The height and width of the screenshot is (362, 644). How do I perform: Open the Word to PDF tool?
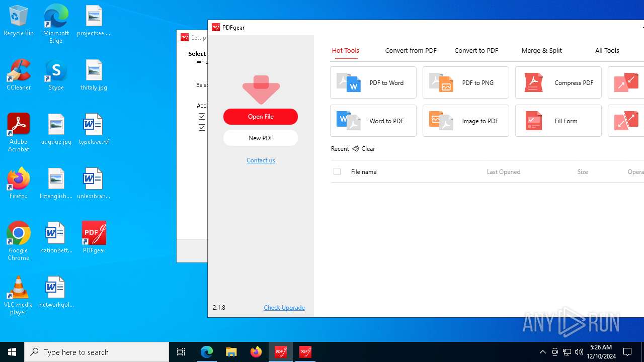pyautogui.click(x=373, y=121)
